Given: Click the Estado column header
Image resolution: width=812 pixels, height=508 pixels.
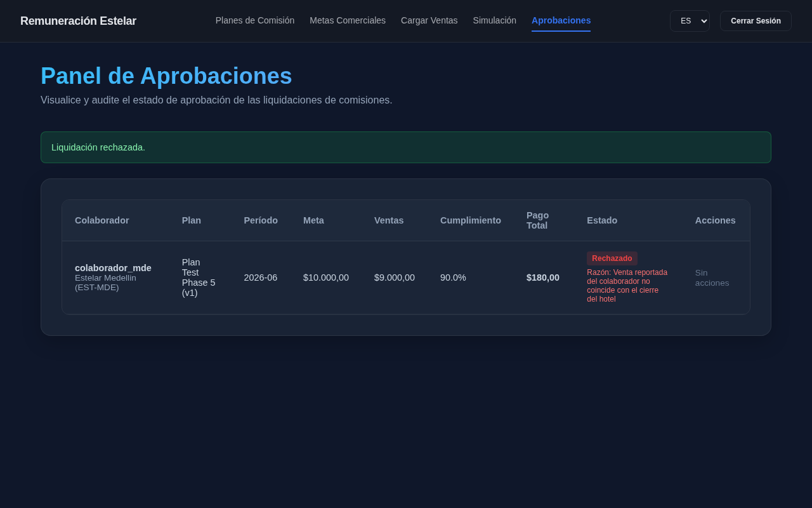Looking at the screenshot, I should tap(602, 220).
